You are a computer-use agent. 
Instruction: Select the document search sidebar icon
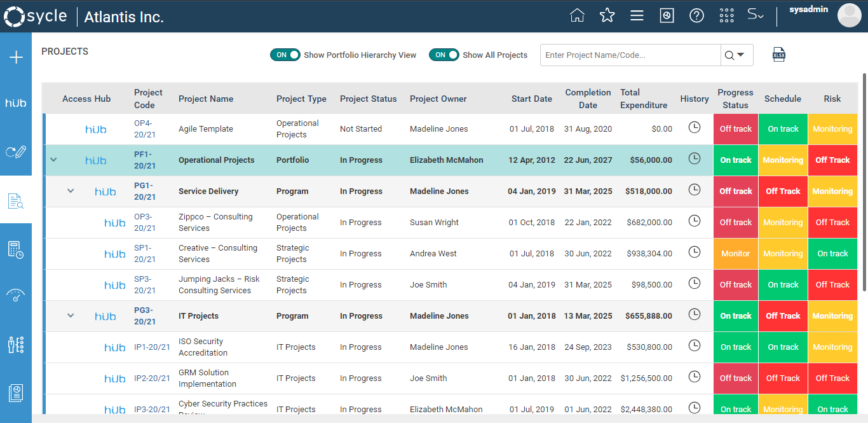click(x=16, y=201)
